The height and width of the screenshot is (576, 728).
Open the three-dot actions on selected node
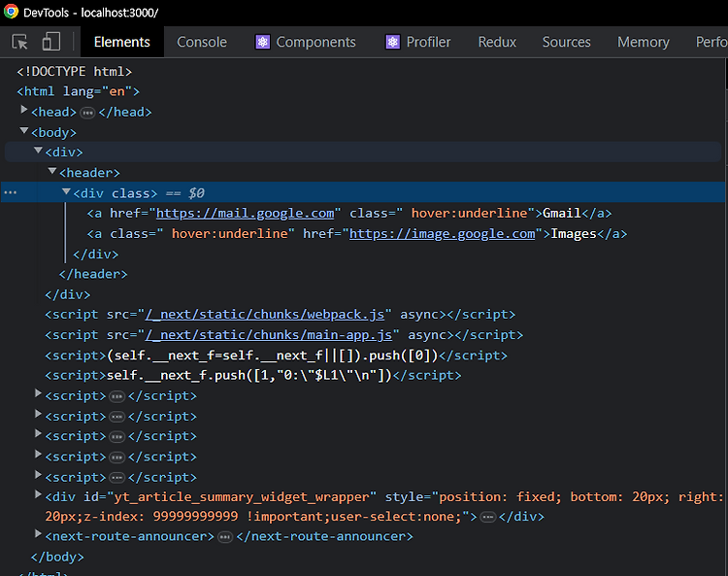coord(11,192)
